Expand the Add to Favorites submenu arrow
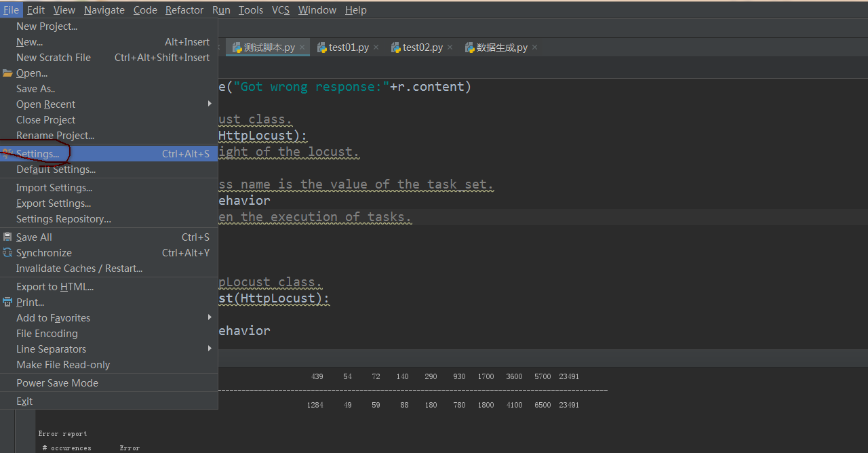The width and height of the screenshot is (868, 453). 210,317
